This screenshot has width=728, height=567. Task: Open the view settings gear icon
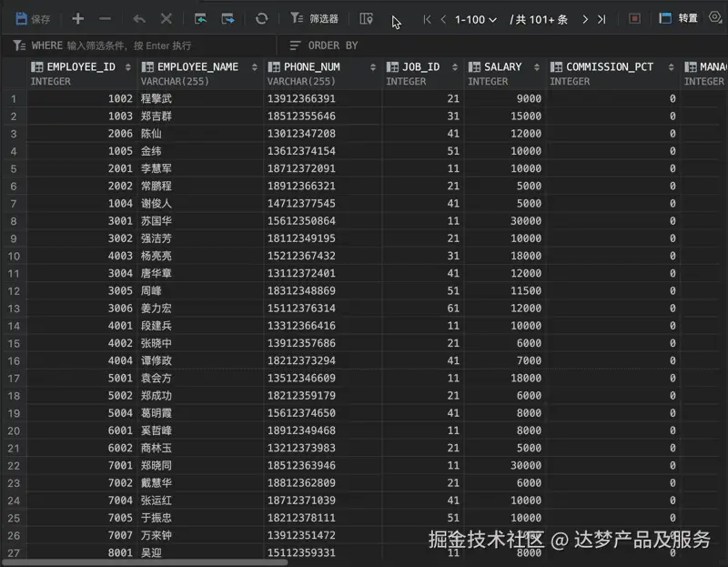pos(715,17)
